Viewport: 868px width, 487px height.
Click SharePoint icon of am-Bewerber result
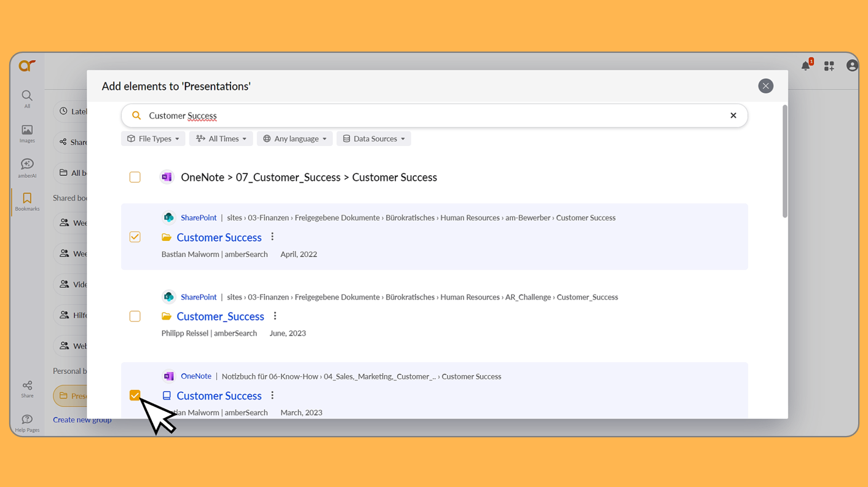(x=168, y=218)
